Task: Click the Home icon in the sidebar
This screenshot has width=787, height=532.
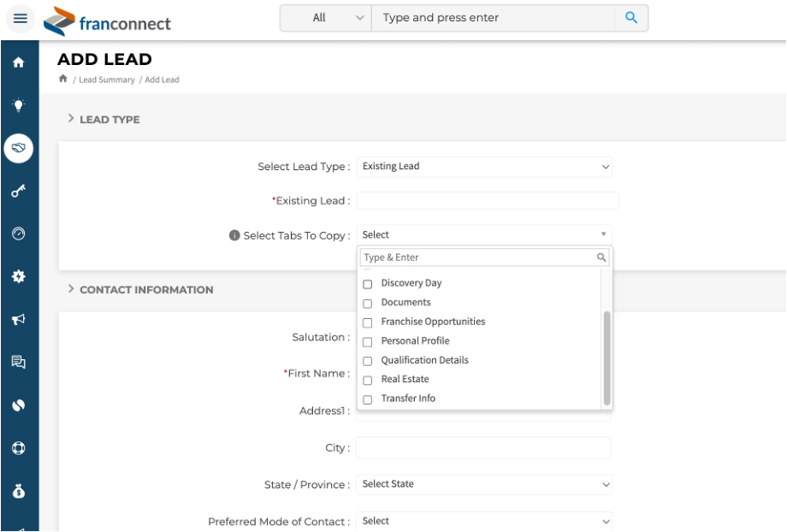Action: [19, 62]
